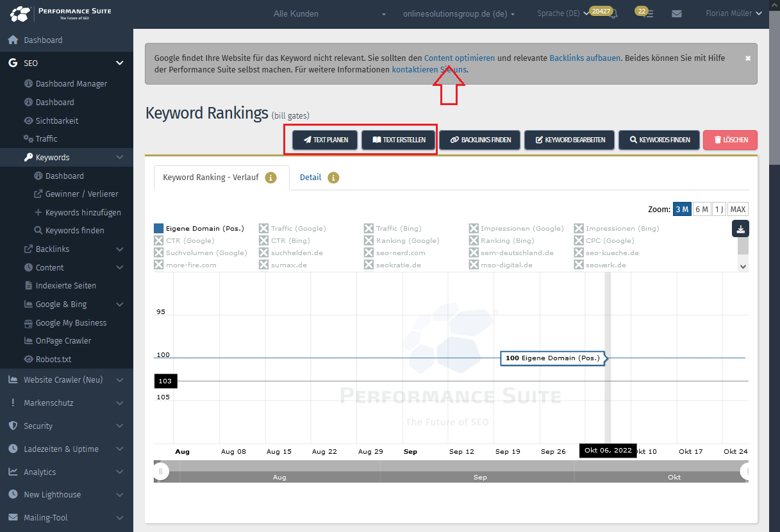780x532 pixels.
Task: Open Indexierte Seiten in the sidebar
Action: click(x=66, y=285)
